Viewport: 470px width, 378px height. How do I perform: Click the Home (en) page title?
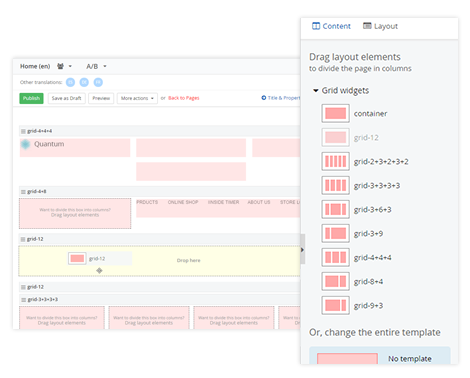click(x=35, y=66)
